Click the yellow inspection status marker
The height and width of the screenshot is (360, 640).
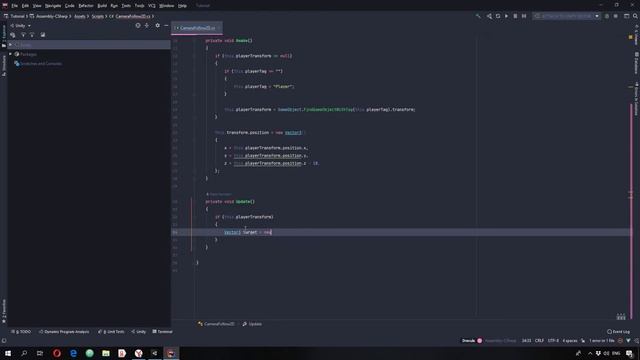tap(631, 37)
